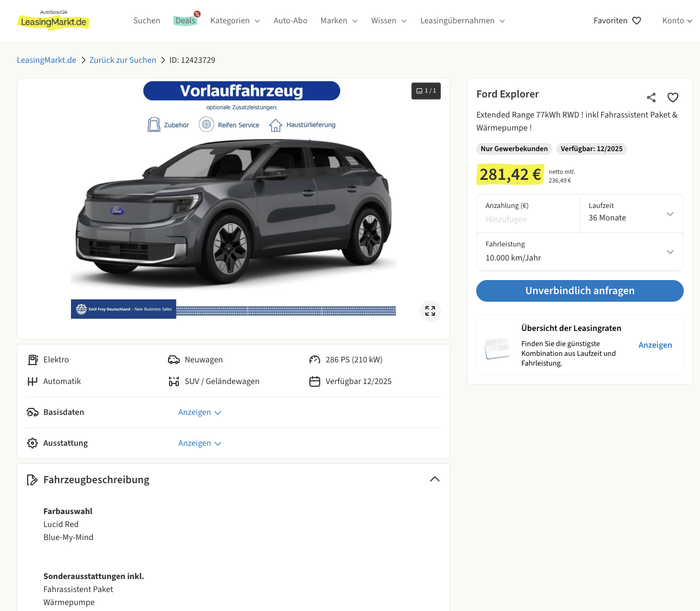Click the Basisdaten car icon

point(33,412)
